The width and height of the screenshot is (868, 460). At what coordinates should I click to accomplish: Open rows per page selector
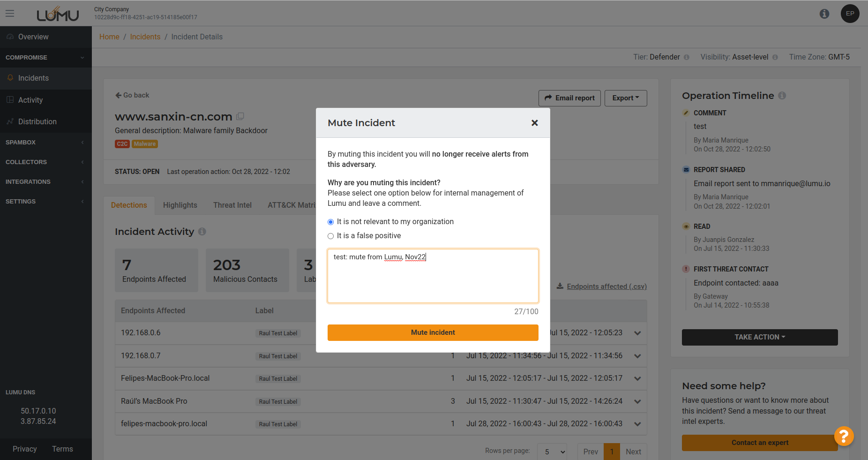tap(552, 452)
